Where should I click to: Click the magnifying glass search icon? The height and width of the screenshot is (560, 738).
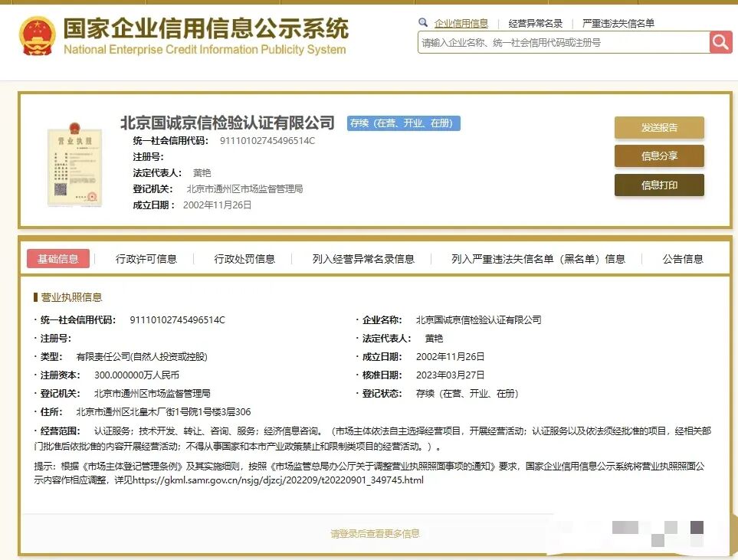point(719,43)
